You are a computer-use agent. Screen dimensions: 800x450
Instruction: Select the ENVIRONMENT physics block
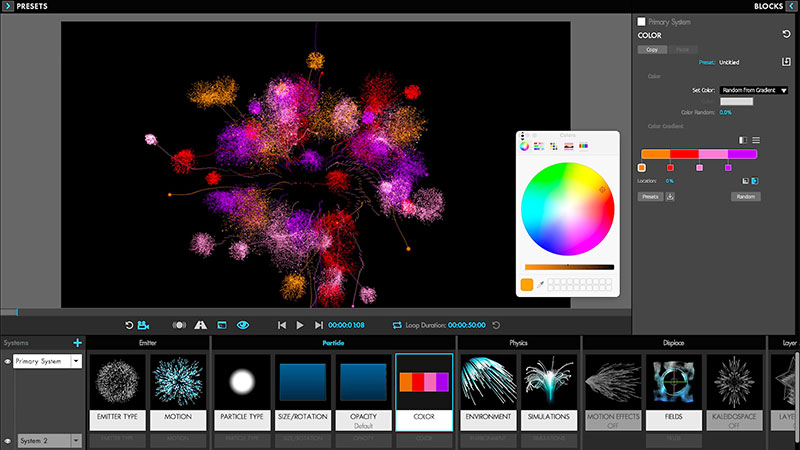[487, 388]
